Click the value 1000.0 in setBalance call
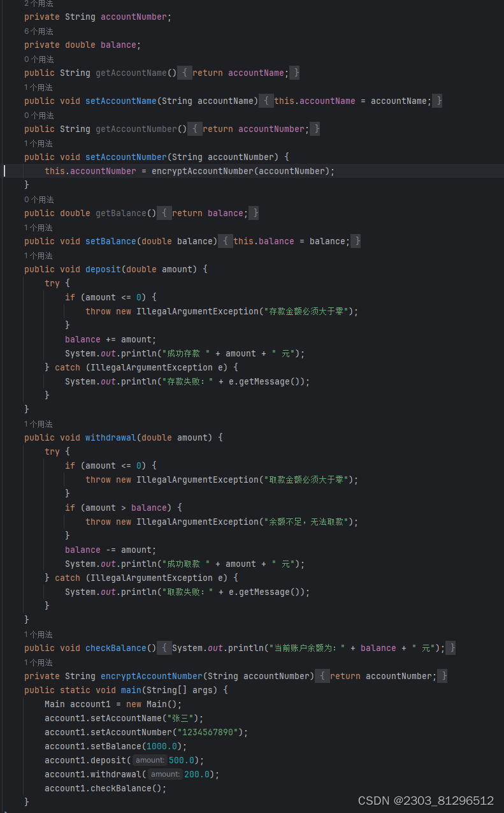The width and height of the screenshot is (504, 813). [x=162, y=746]
